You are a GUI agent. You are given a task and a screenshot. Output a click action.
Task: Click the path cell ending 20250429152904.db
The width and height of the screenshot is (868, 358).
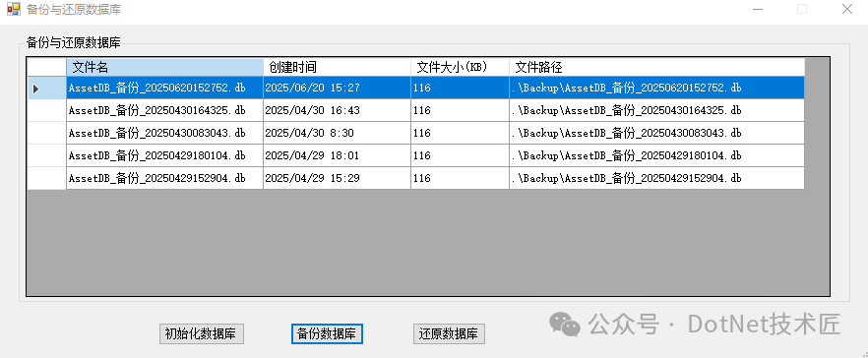point(657,179)
